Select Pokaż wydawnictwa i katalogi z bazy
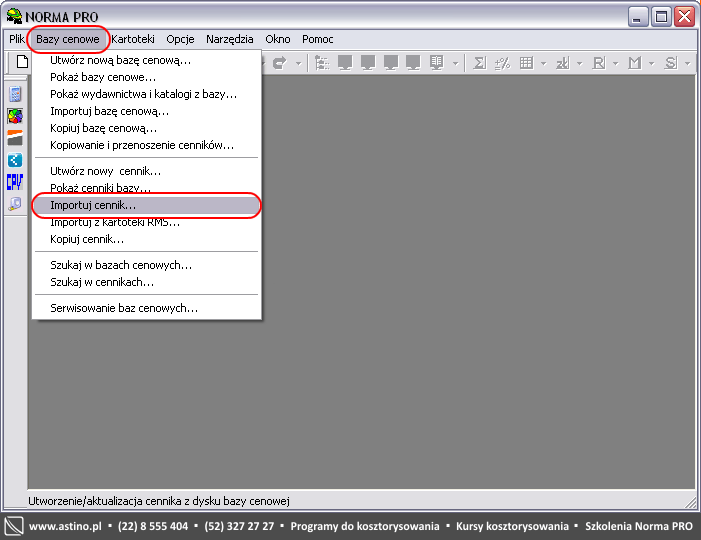This screenshot has height=540, width=701. pyautogui.click(x=147, y=94)
